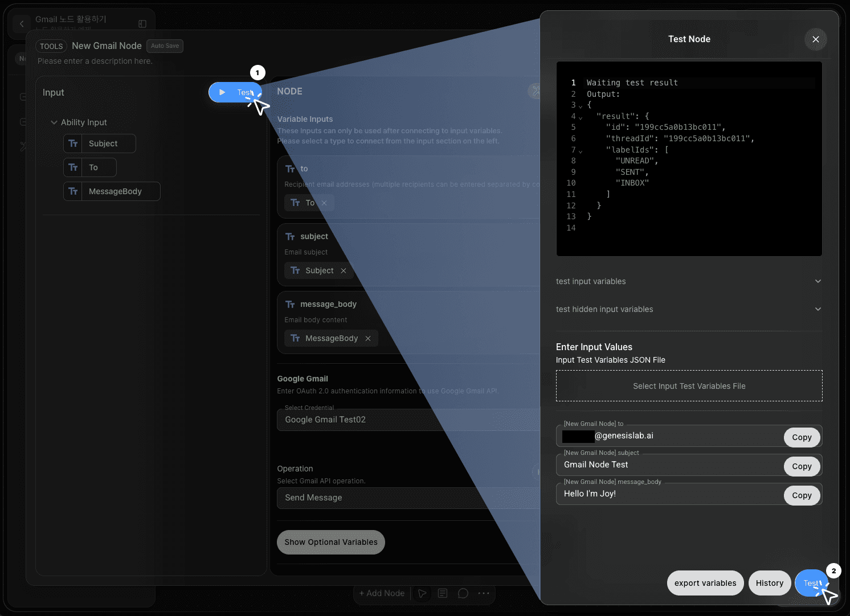850x616 pixels.
Task: Click the subject variable type icon
Action: point(290,237)
